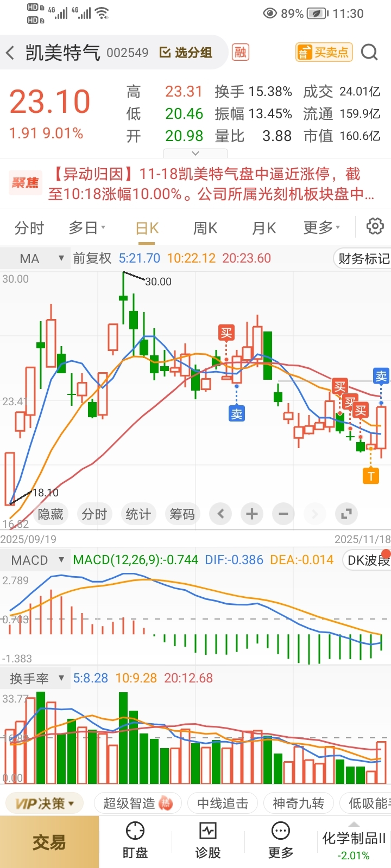Tap the 交易 trade button
This screenshot has width=391, height=868.
pos(49,842)
